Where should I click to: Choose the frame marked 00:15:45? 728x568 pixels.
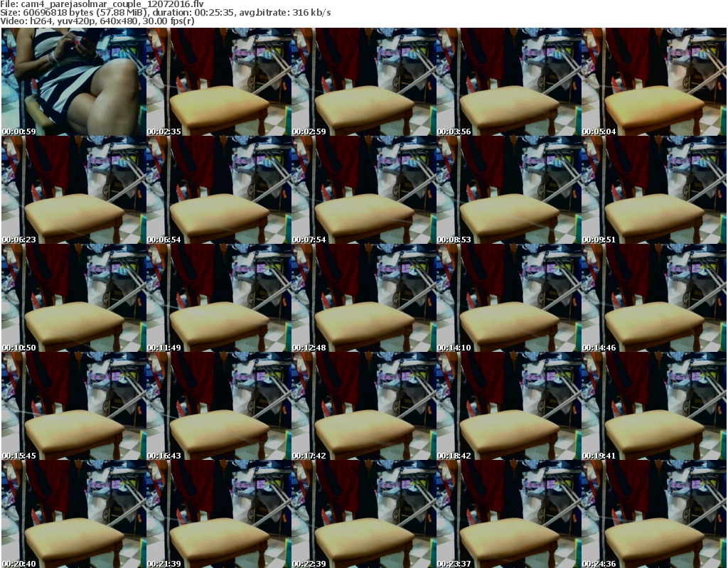pyautogui.click(x=73, y=406)
